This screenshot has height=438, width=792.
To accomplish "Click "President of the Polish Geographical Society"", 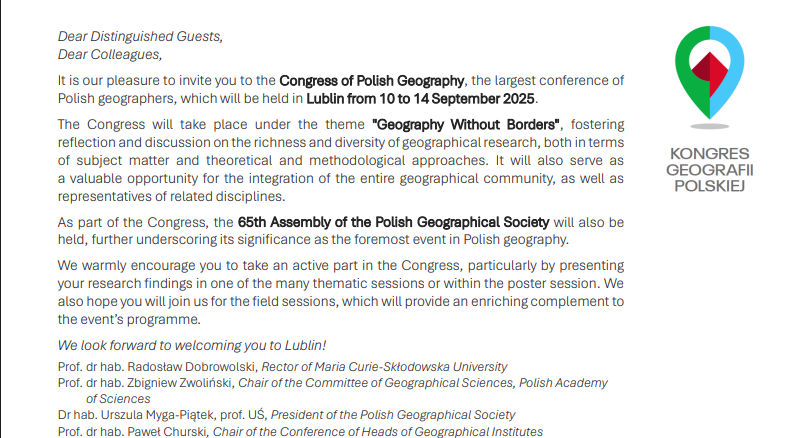I will tap(393, 414).
